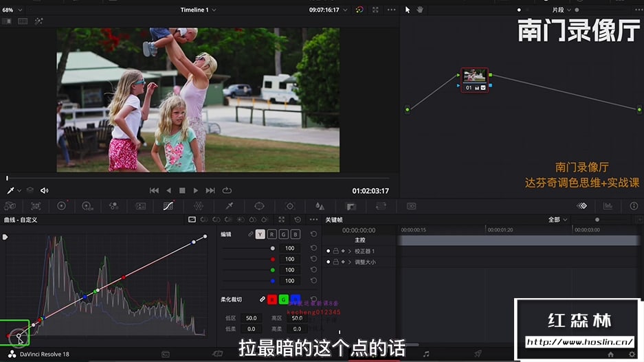The height and width of the screenshot is (362, 644).
Task: Toggle the Y luminance channel button
Action: (260, 234)
